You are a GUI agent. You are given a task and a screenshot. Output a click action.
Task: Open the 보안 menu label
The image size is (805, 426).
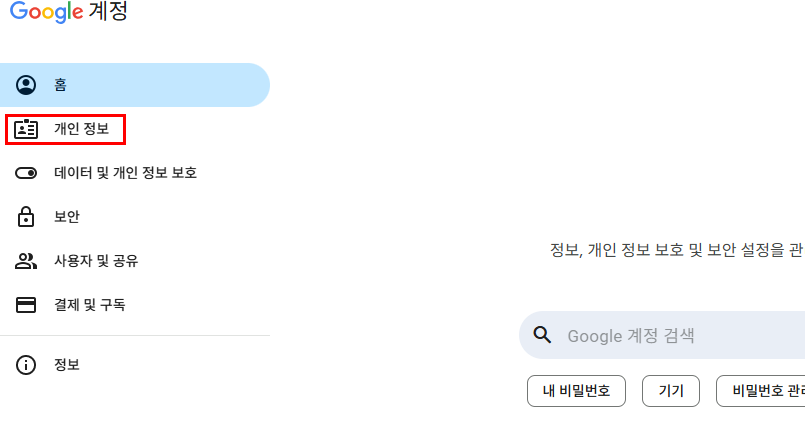click(x=67, y=217)
